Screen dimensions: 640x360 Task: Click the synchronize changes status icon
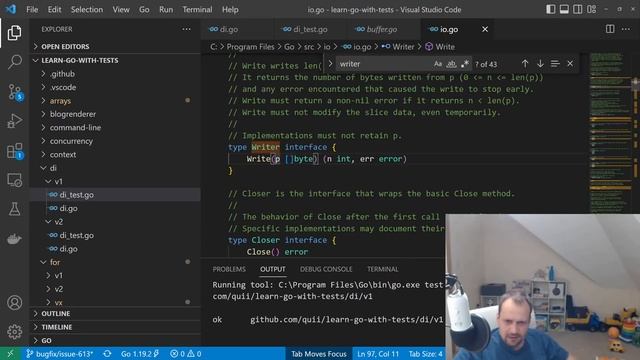[107, 353]
